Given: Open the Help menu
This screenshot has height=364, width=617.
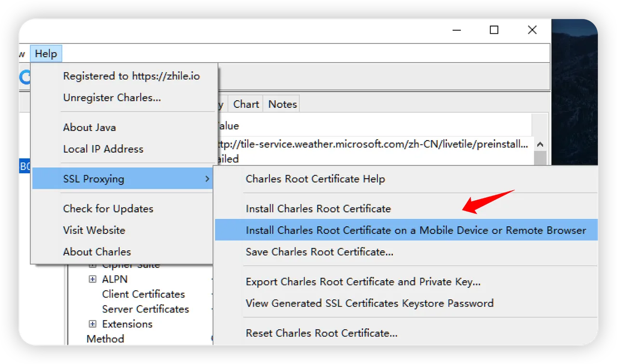Looking at the screenshot, I should 46,54.
